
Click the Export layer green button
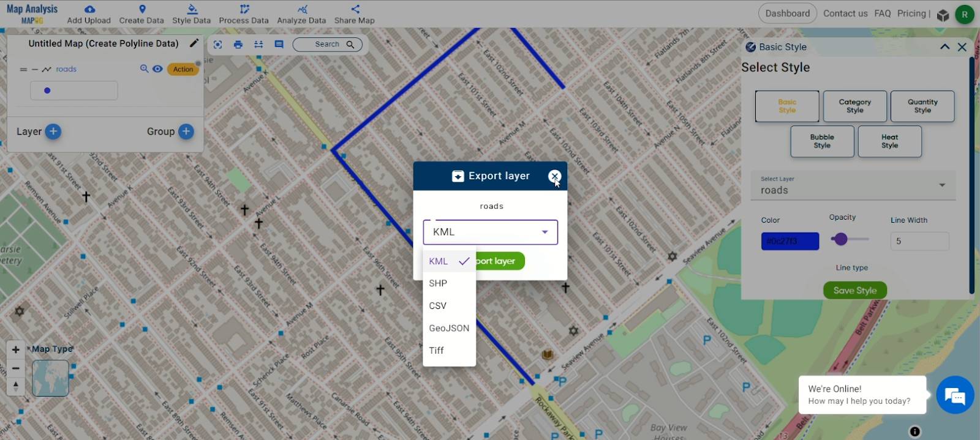(500, 261)
